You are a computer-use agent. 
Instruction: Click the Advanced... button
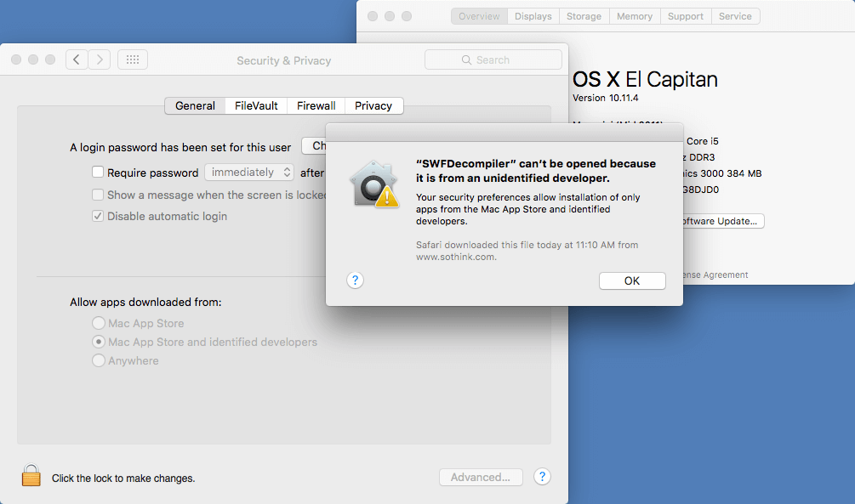[481, 478]
